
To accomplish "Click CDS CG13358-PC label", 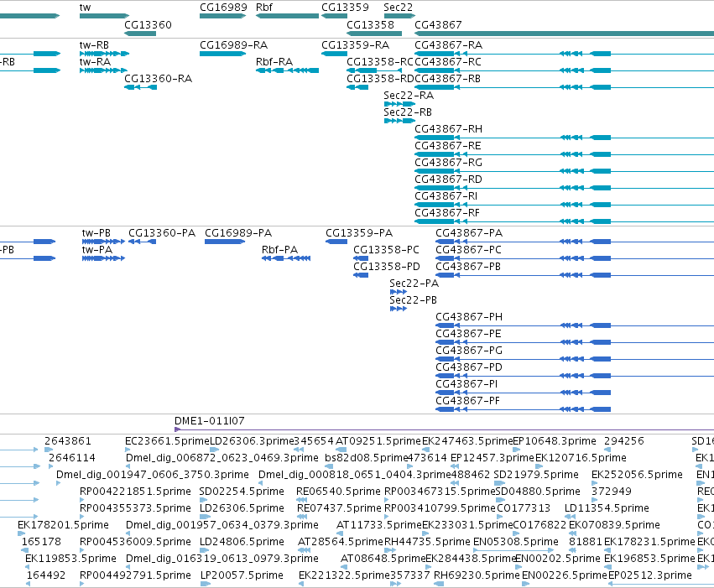I will [386, 250].
